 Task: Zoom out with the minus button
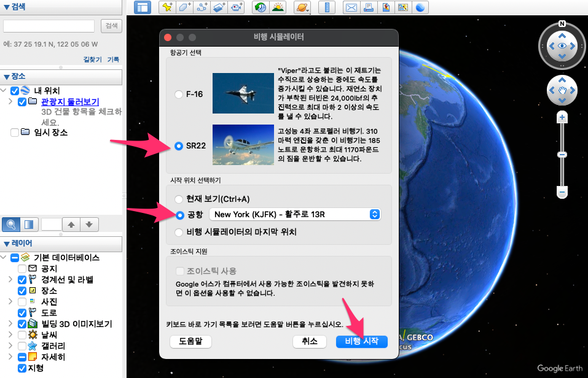562,193
